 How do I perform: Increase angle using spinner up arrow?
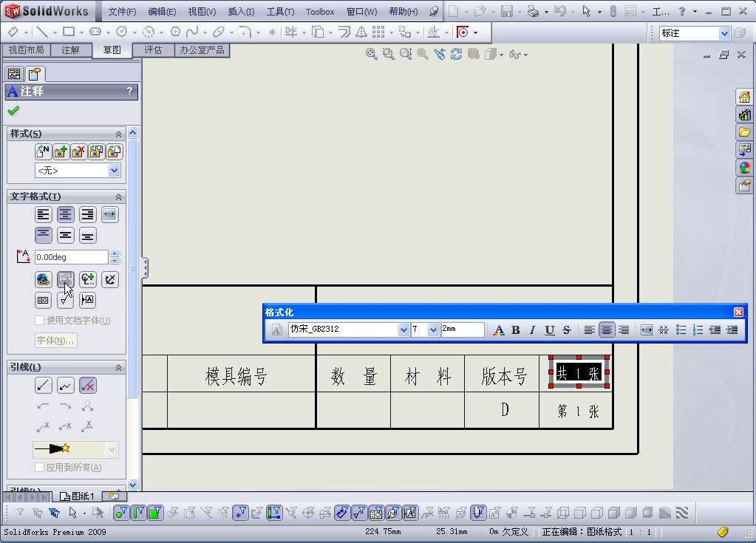(x=115, y=253)
